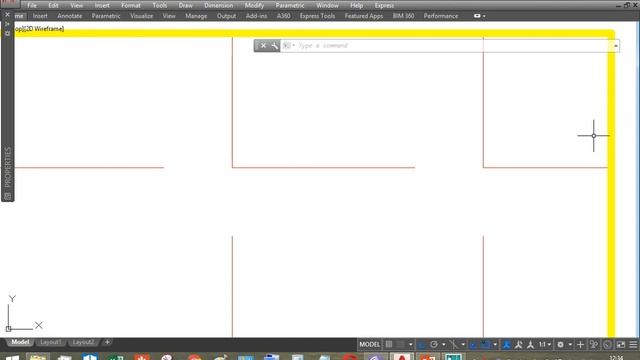
Task: Expand the polar tracking angle dropdown
Action: [444, 344]
